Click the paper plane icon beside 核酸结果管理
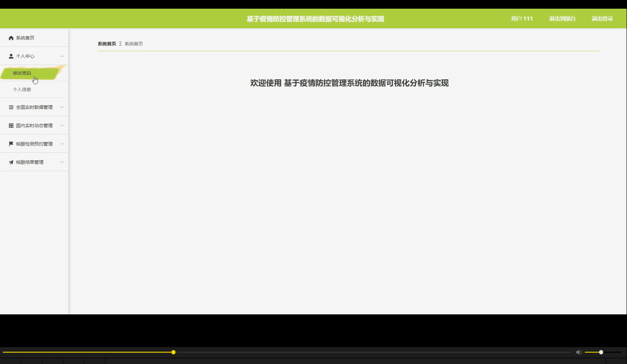 [11, 162]
